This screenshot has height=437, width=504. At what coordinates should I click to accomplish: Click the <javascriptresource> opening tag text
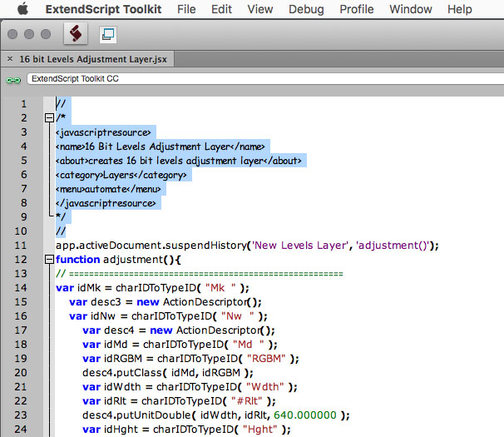103,132
